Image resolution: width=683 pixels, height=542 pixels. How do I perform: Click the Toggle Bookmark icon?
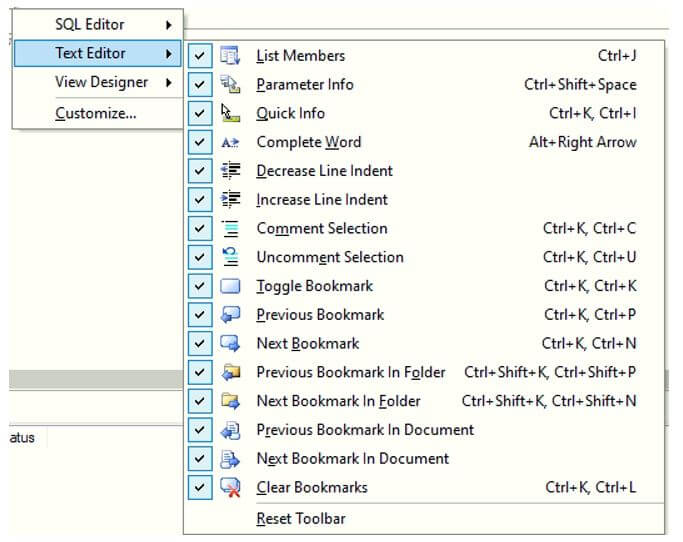(x=230, y=286)
